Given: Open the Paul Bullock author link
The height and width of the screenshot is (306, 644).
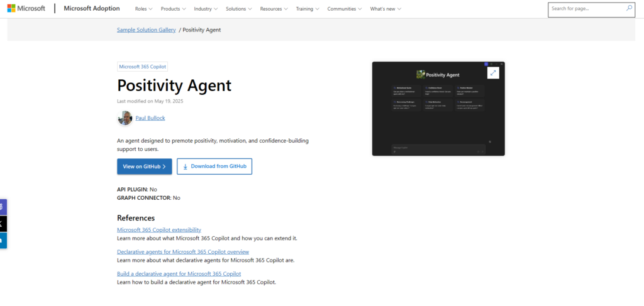Looking at the screenshot, I should click(150, 118).
